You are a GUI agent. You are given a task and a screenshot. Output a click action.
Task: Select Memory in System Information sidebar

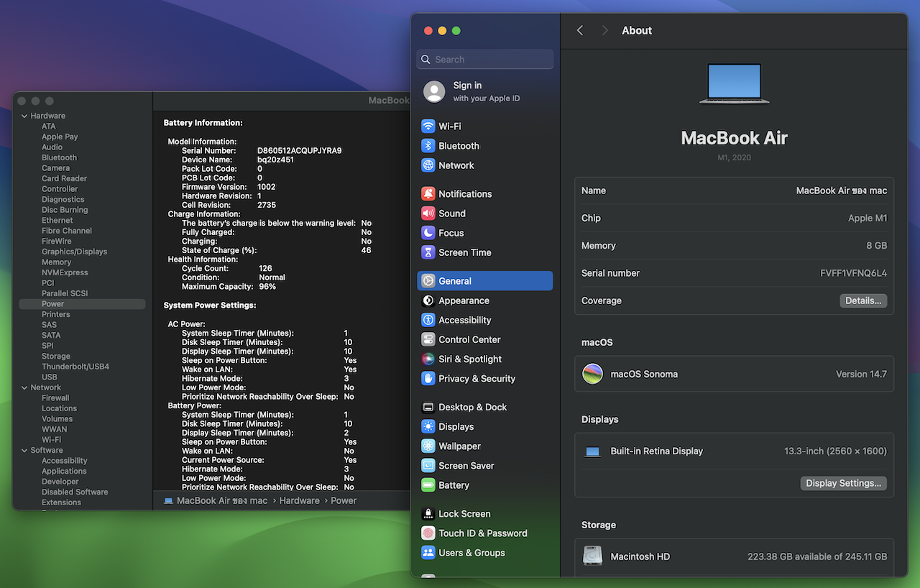click(56, 262)
